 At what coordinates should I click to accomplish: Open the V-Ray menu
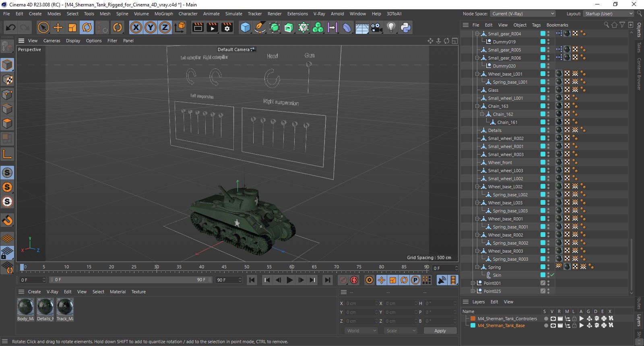[319, 14]
